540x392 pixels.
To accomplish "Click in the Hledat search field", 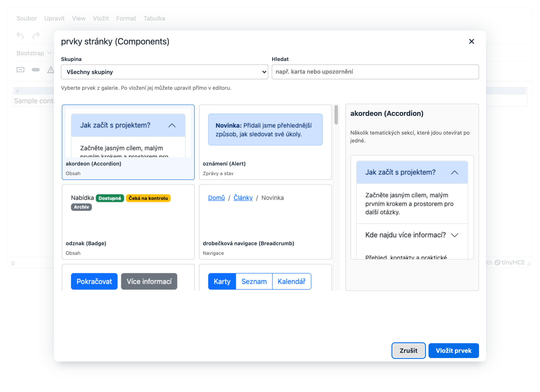I will pos(375,72).
